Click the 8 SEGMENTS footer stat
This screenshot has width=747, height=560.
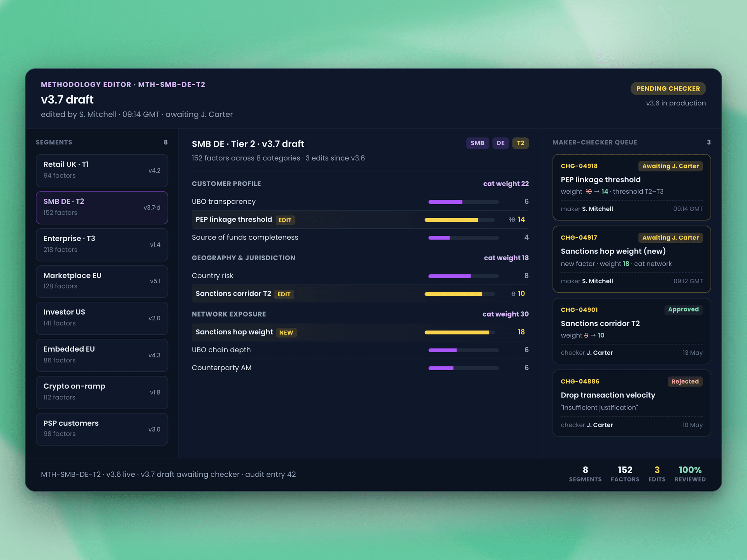(x=585, y=474)
